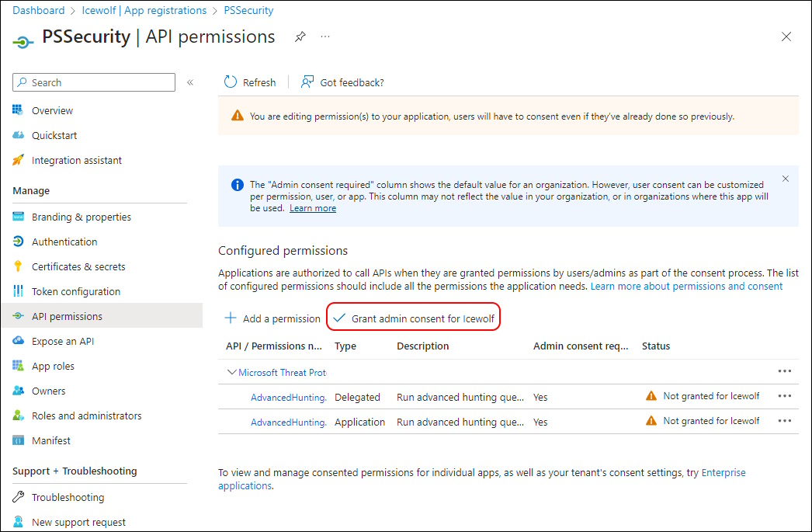Click the New support request icon
Viewport: 812px width, 532px height.
(x=18, y=522)
